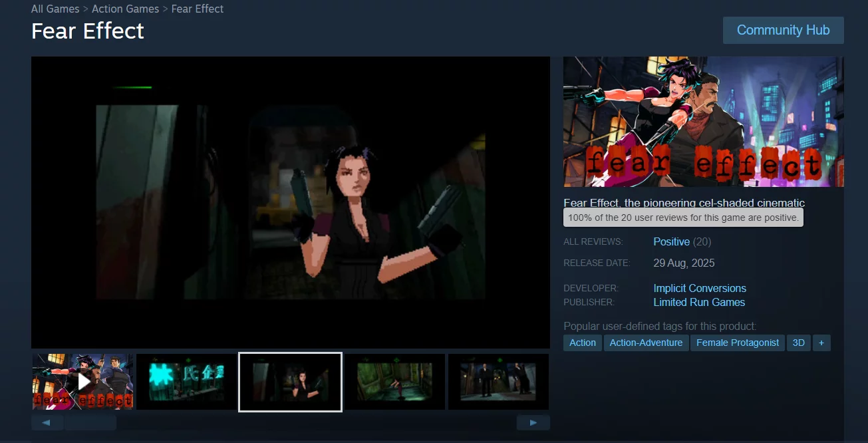Open developer Implicit Conversions page
The image size is (868, 443).
coord(700,288)
